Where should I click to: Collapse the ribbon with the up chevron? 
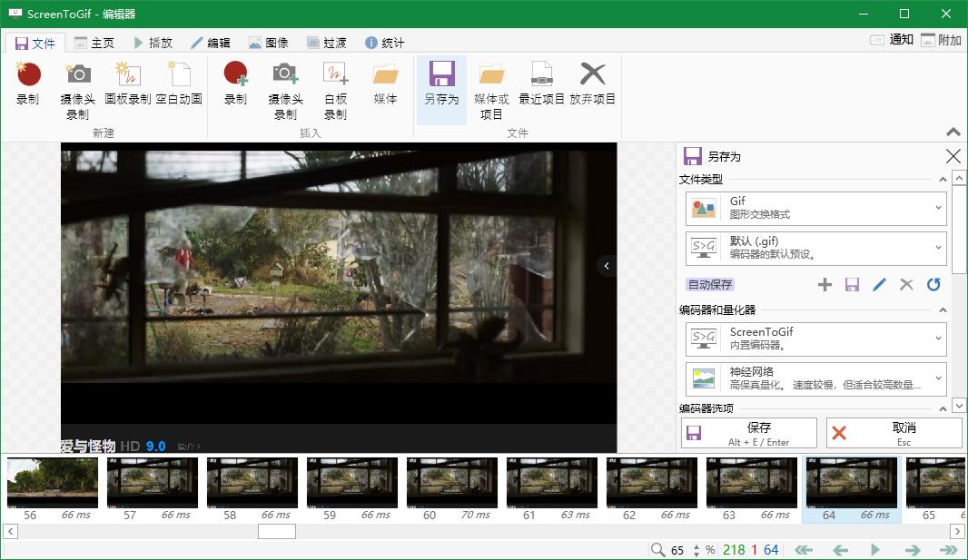(x=953, y=132)
